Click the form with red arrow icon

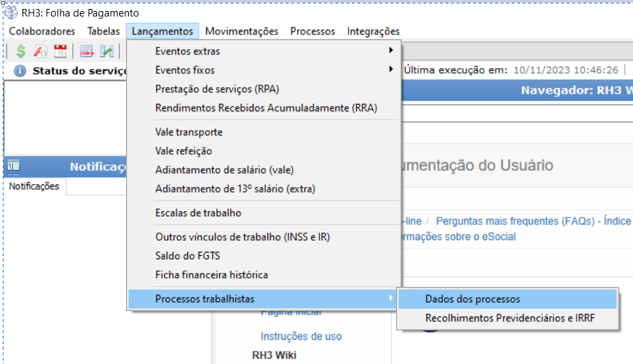[x=87, y=51]
